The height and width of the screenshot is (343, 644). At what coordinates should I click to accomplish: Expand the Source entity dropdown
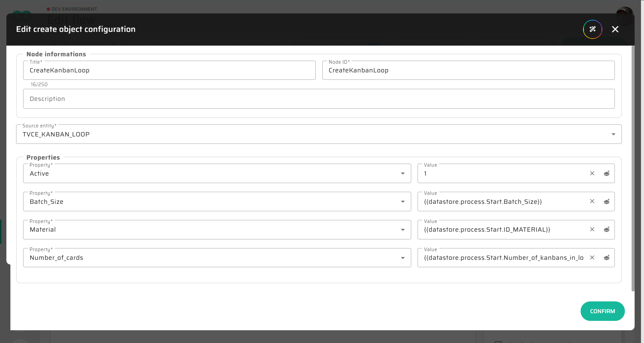click(x=613, y=134)
